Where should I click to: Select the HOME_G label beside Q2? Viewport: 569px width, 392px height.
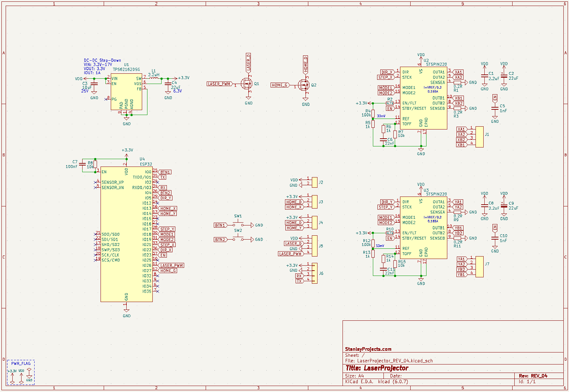click(280, 85)
